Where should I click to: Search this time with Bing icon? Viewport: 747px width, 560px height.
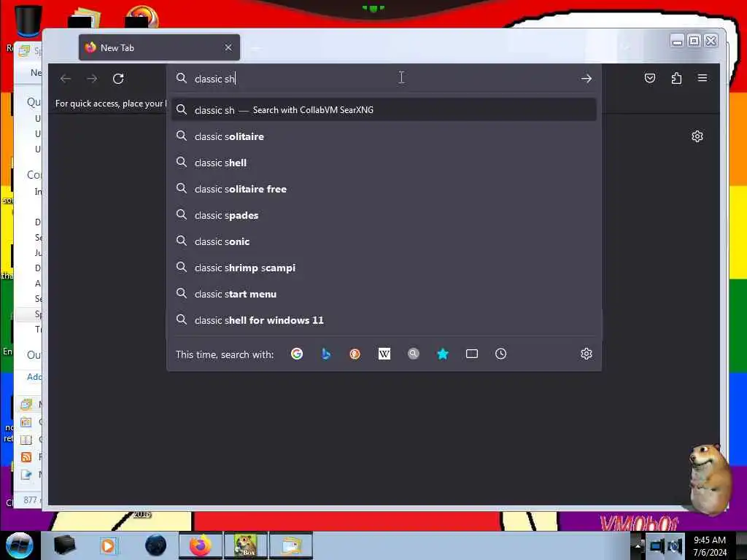tap(326, 354)
